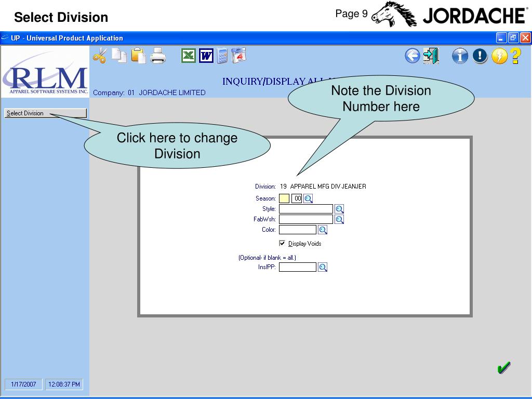The height and width of the screenshot is (399, 532).
Task: Click the time display 12:08:37 PM
Action: (64, 384)
